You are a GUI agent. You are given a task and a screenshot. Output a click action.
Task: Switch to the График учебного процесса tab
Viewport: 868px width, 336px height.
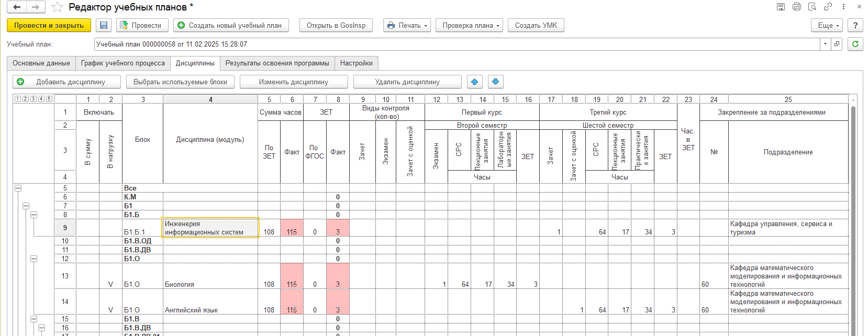click(123, 63)
